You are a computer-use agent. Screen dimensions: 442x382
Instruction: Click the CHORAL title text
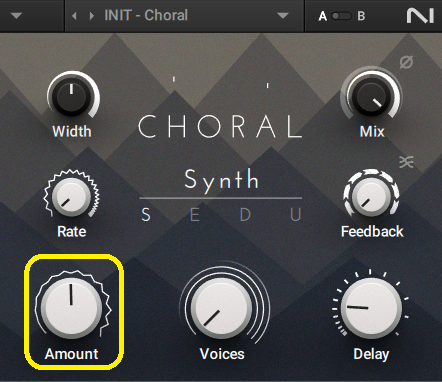[220, 126]
